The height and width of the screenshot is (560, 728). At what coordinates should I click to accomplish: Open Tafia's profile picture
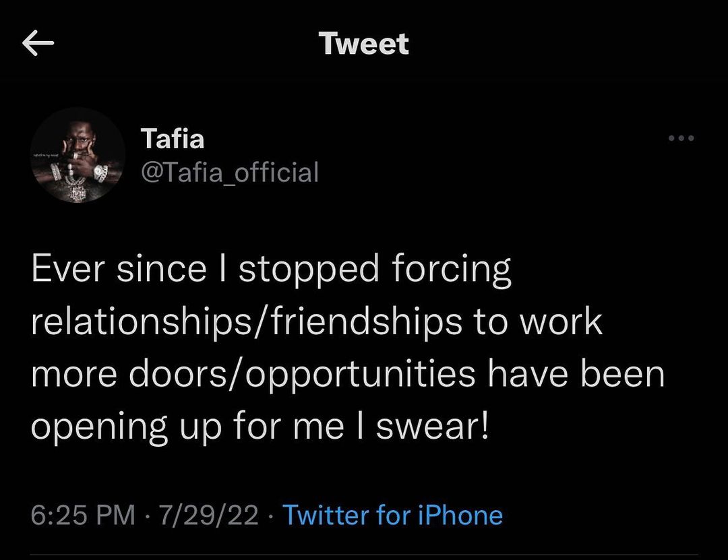(79, 156)
